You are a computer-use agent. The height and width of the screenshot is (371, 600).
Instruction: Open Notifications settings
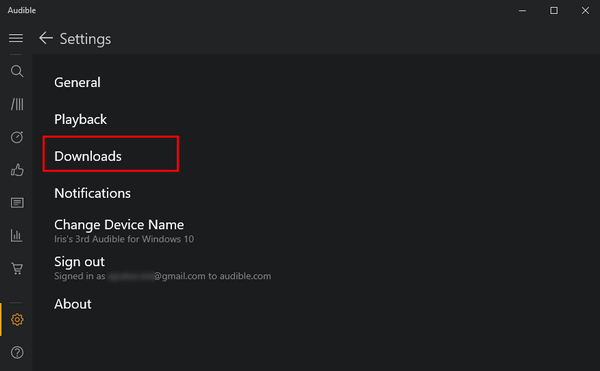click(92, 193)
